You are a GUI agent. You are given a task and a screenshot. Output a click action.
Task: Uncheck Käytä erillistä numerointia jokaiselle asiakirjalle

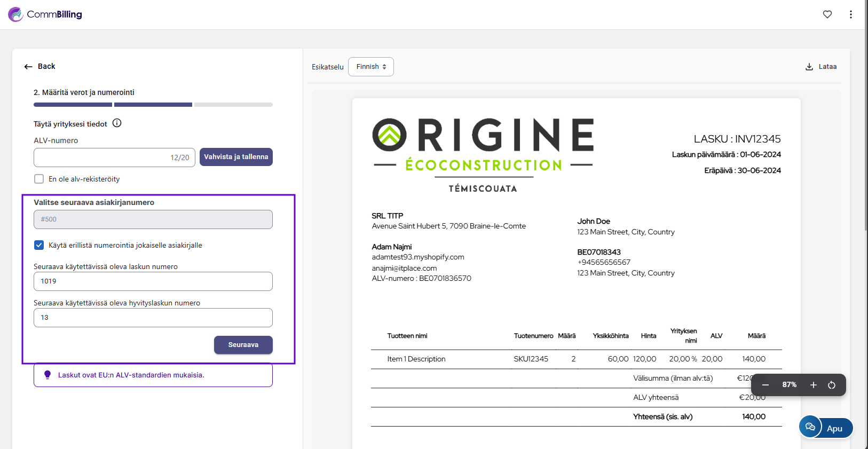[39, 245]
